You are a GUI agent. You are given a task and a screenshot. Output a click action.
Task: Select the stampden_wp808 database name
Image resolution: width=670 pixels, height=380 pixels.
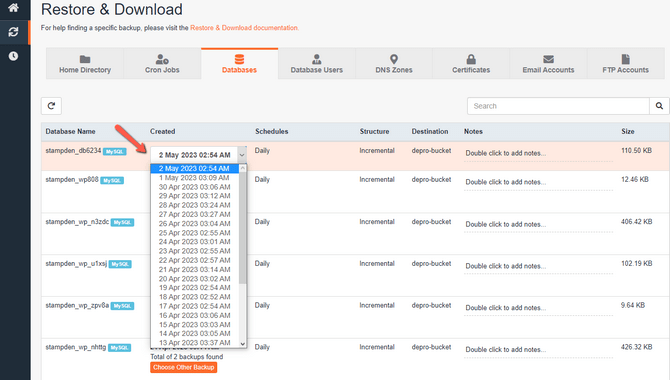72,180
